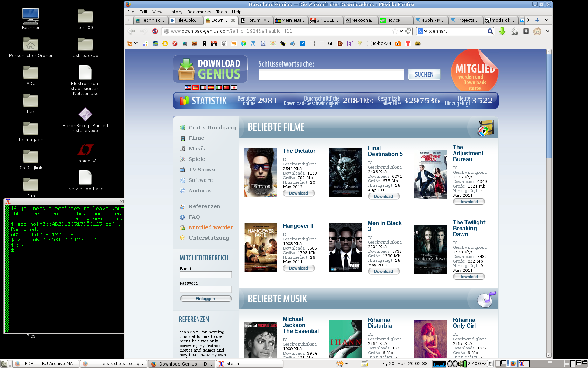Open the History menu
This screenshot has height=368, width=588.
pyautogui.click(x=175, y=12)
